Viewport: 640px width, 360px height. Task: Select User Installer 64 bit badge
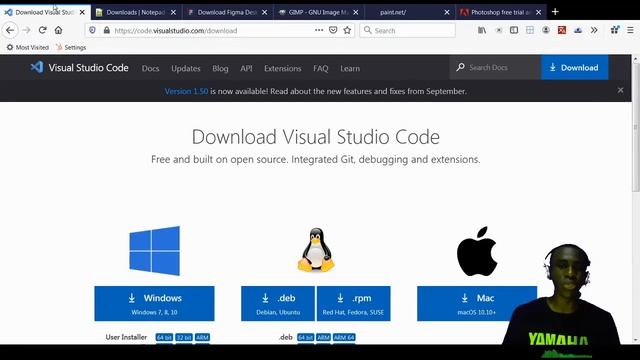(x=164, y=338)
